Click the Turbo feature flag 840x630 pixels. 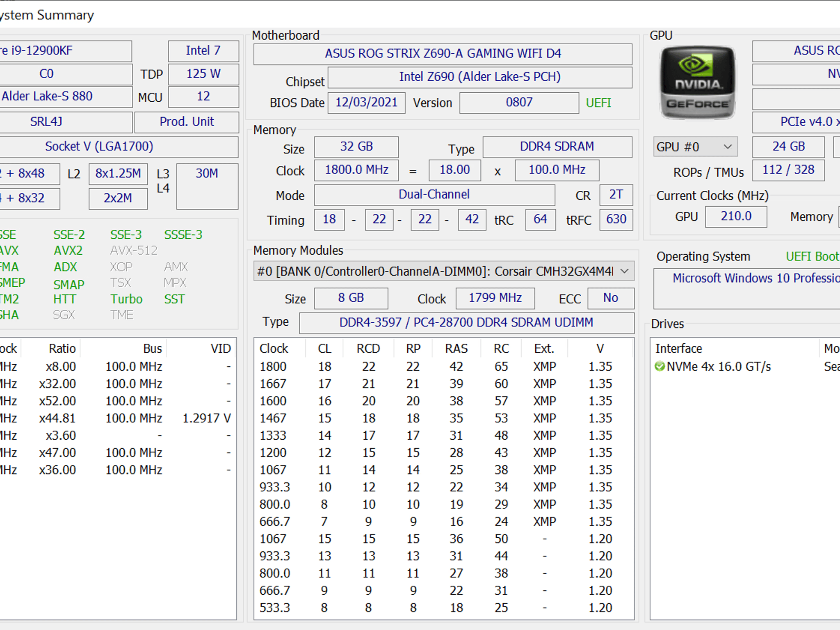click(x=126, y=299)
